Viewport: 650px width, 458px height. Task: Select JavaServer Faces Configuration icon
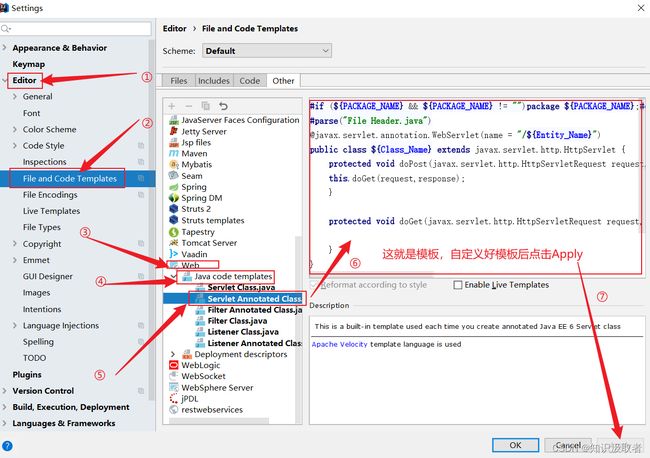pyautogui.click(x=174, y=120)
